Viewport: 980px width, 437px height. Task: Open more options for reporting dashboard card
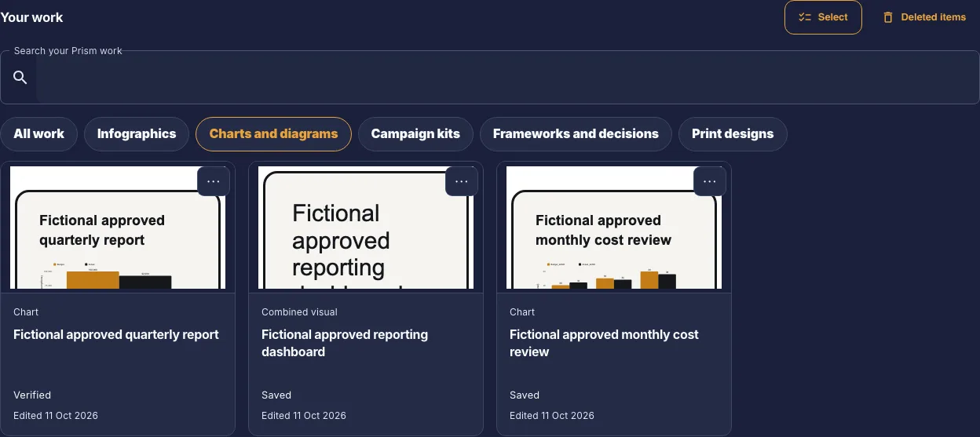click(x=462, y=181)
